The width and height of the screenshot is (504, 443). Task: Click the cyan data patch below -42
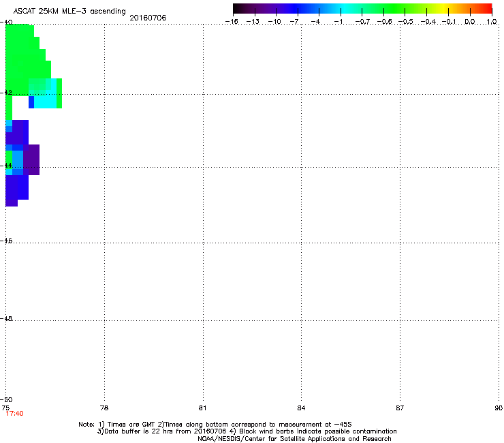click(x=46, y=102)
